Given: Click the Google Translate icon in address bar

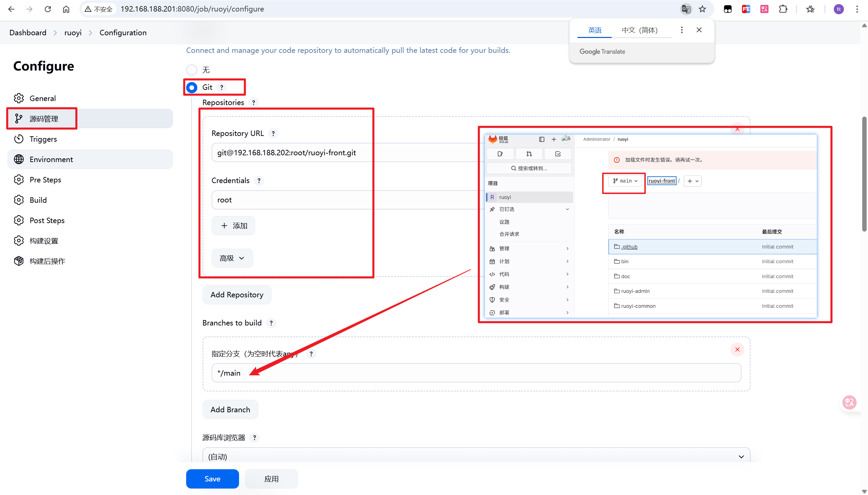Looking at the screenshot, I should click(x=686, y=9).
